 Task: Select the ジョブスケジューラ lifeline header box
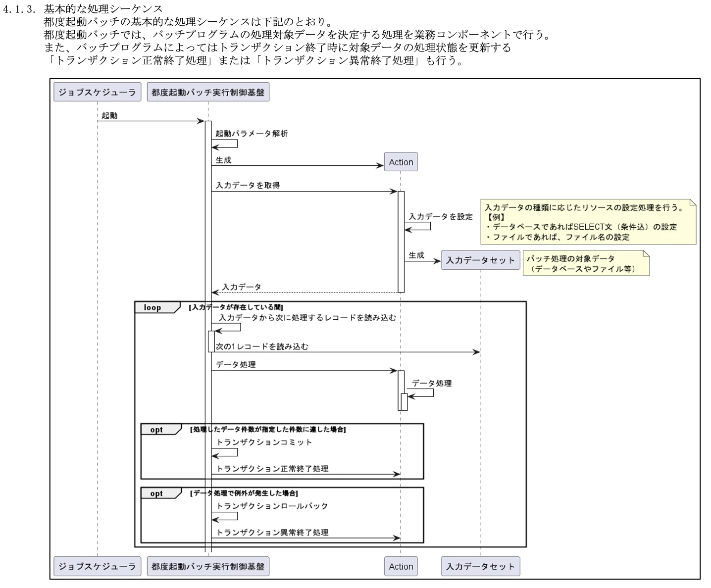coord(97,92)
